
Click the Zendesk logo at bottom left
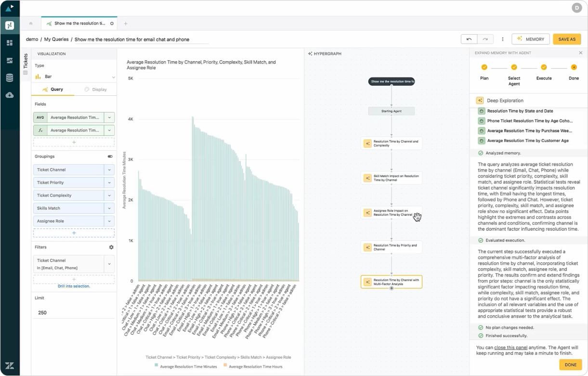click(10, 365)
